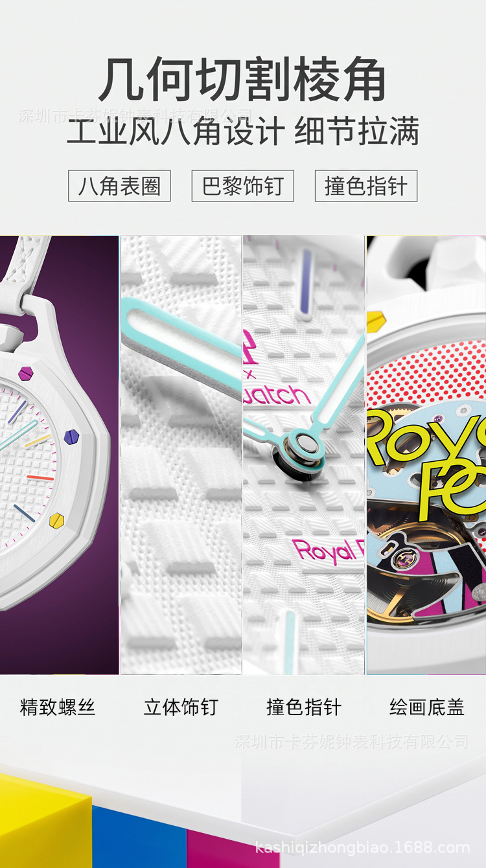Open the textured dial stud close-up image
The width and height of the screenshot is (486, 868).
tap(181, 455)
